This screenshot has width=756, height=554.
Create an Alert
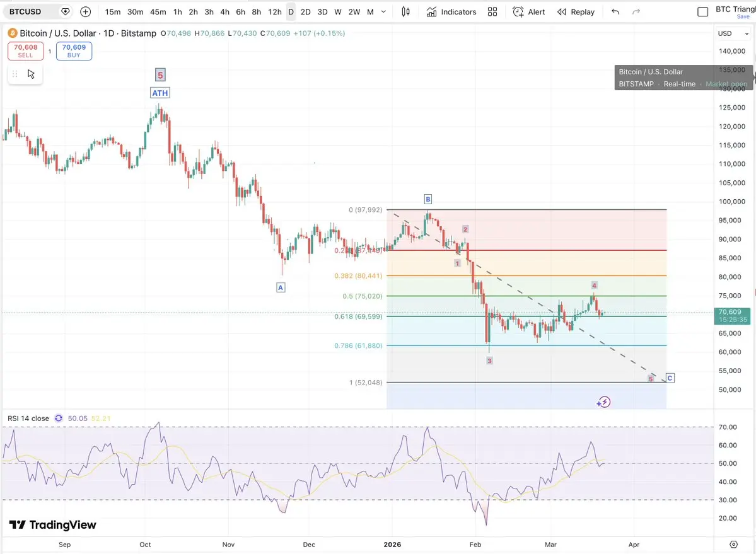[529, 11]
